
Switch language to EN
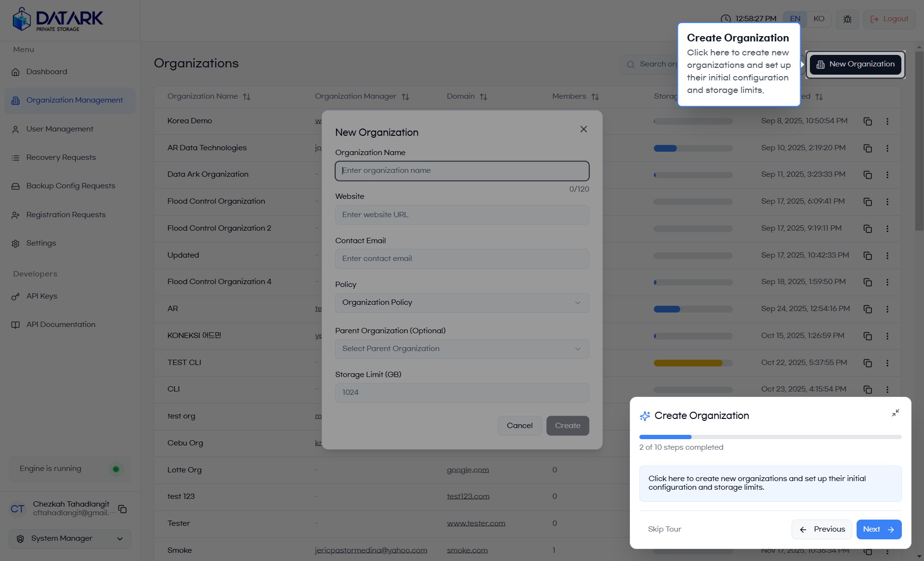(x=795, y=19)
